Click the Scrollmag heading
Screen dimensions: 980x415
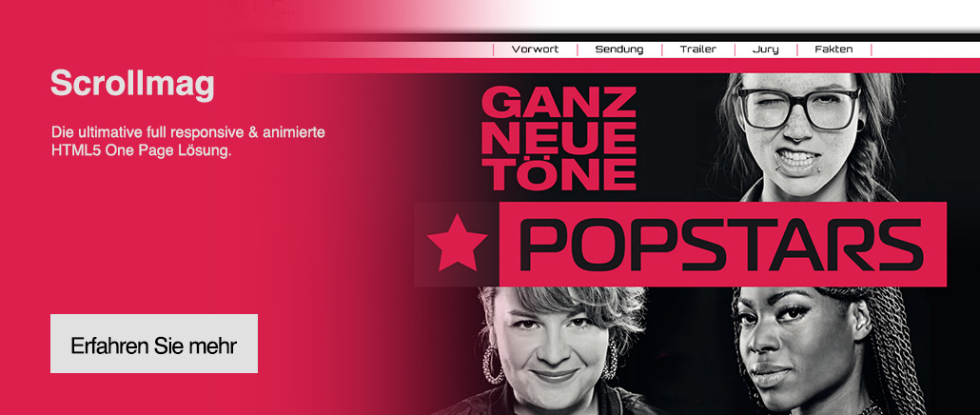tap(132, 84)
